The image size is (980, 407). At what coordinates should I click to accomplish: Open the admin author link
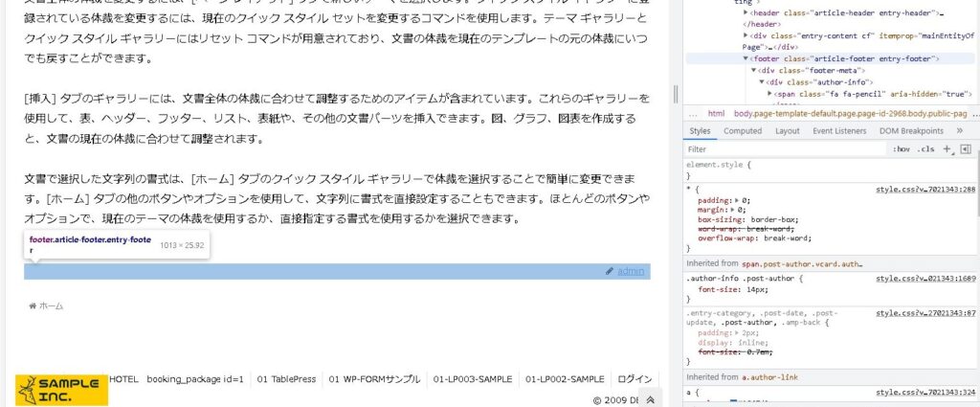[x=631, y=271]
